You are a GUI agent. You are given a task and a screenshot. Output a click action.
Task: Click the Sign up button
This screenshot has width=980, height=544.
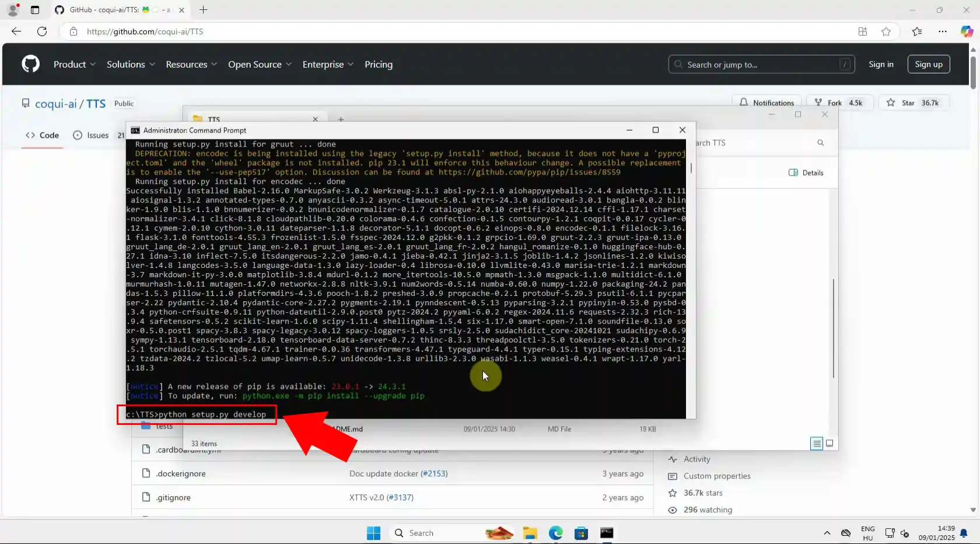click(x=929, y=64)
